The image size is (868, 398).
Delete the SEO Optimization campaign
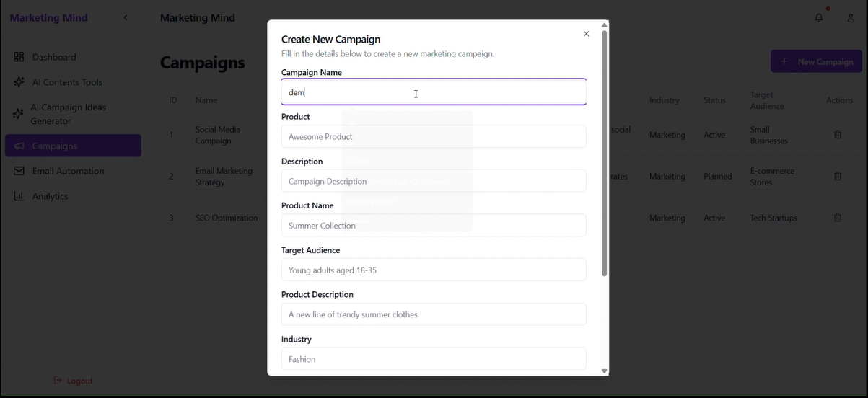coord(837,218)
